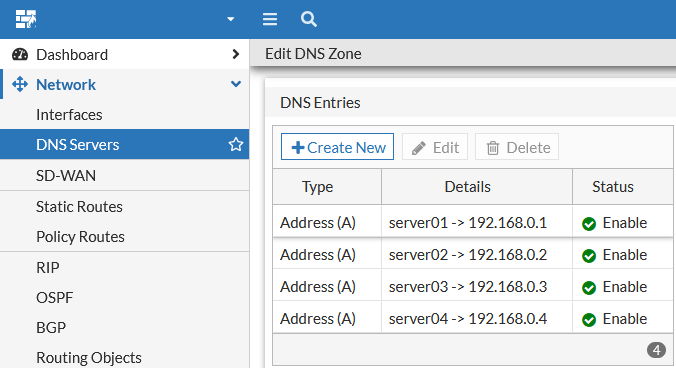Image resolution: width=676 pixels, height=368 pixels.
Task: Open the search magnifier icon
Action: pyautogui.click(x=309, y=19)
